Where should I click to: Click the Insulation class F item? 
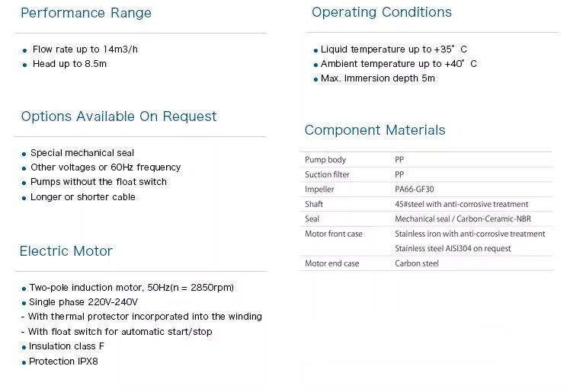click(x=66, y=346)
